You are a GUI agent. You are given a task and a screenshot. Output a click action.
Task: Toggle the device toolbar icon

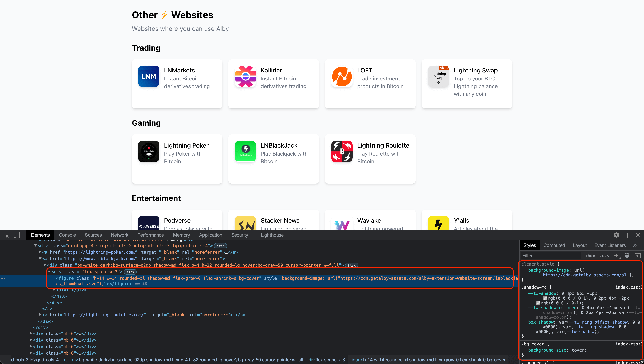[16, 235]
